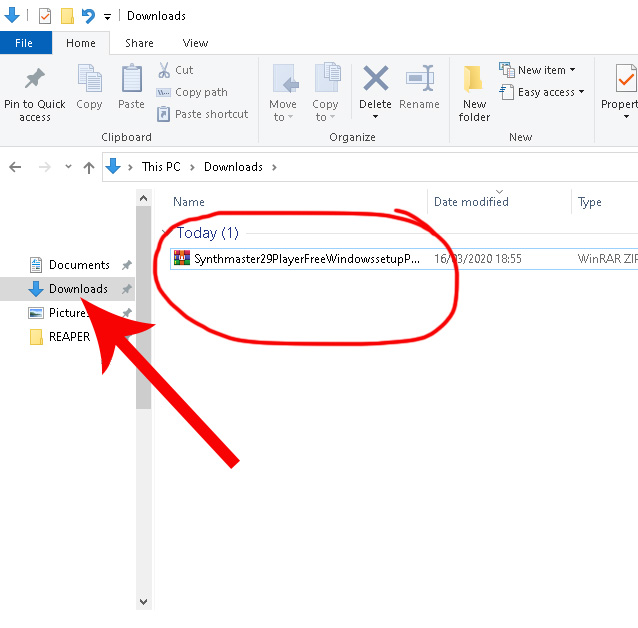This screenshot has width=638, height=628.
Task: Open the Move to command
Action: [283, 93]
